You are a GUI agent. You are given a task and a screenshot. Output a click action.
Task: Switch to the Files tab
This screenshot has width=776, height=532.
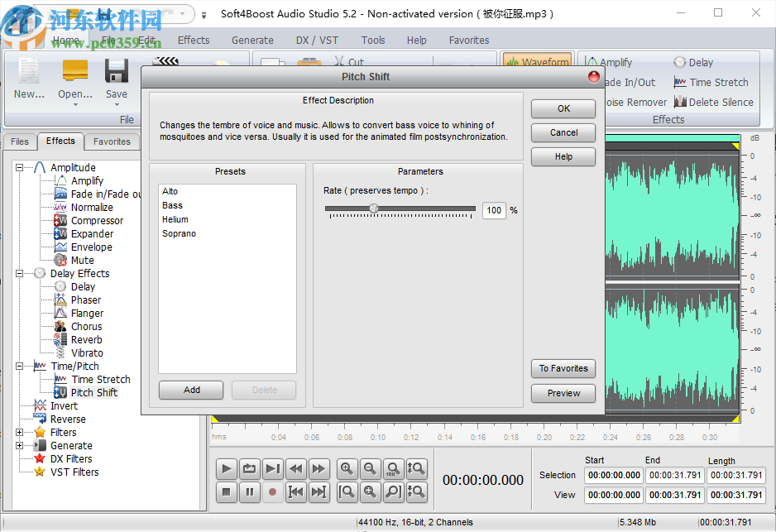click(19, 141)
